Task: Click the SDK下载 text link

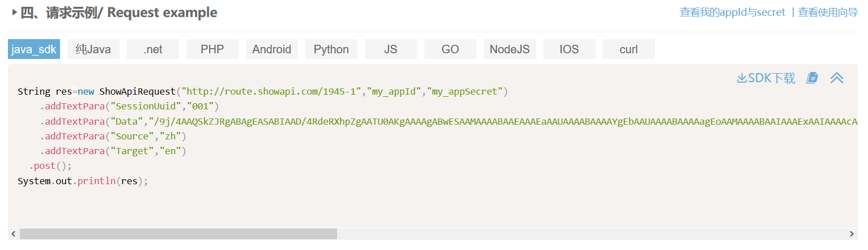Action: (772, 78)
